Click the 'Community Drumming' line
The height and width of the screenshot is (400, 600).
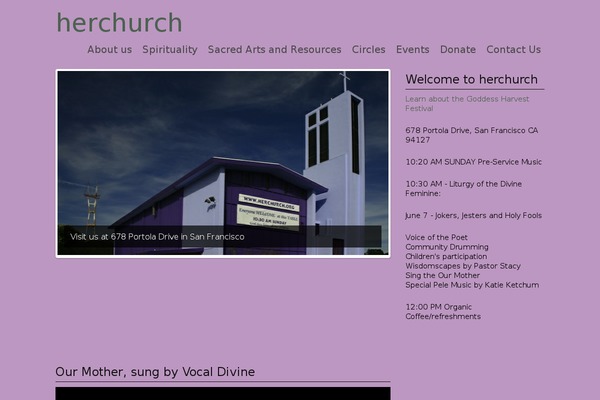(x=447, y=247)
